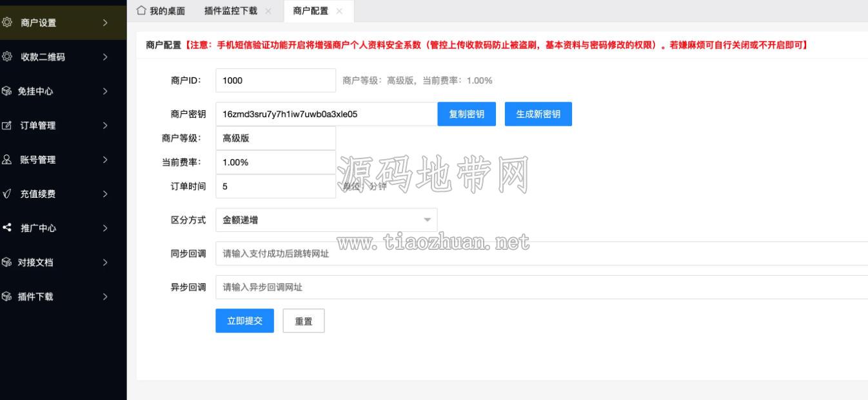Close the 商户配置 tab

[339, 11]
